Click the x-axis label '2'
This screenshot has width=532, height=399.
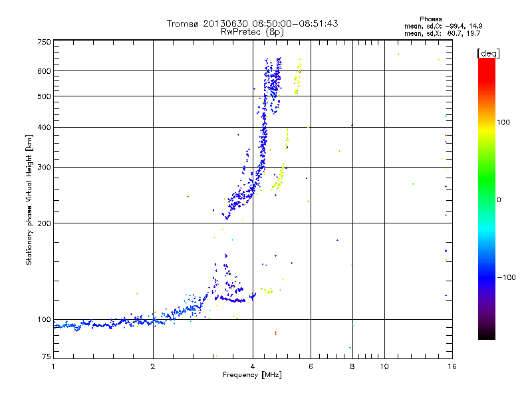point(153,366)
